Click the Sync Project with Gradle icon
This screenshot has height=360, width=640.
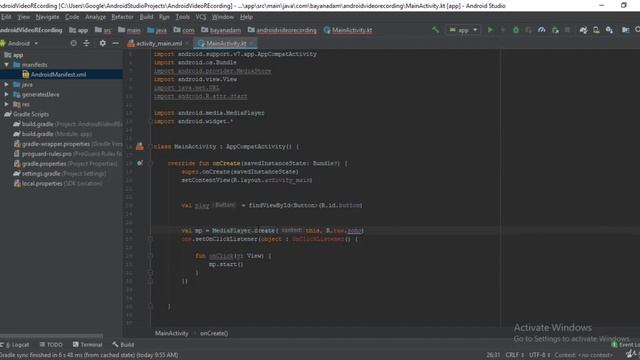[583, 30]
